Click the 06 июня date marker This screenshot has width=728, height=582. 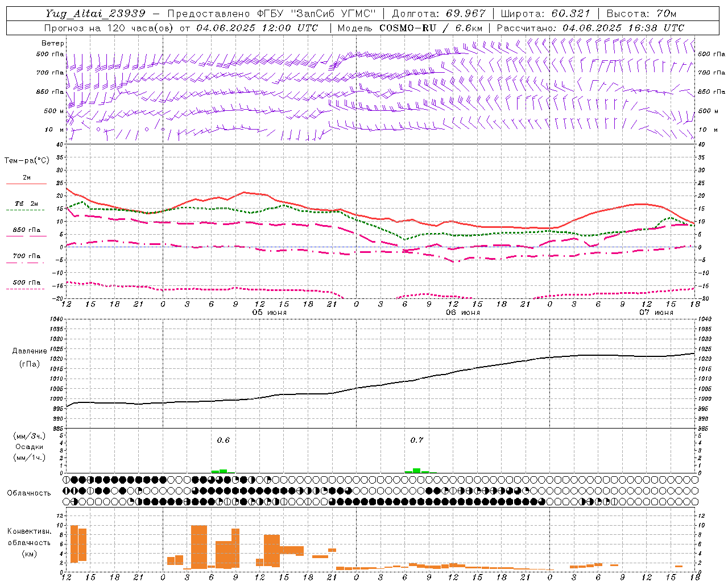click(x=463, y=313)
